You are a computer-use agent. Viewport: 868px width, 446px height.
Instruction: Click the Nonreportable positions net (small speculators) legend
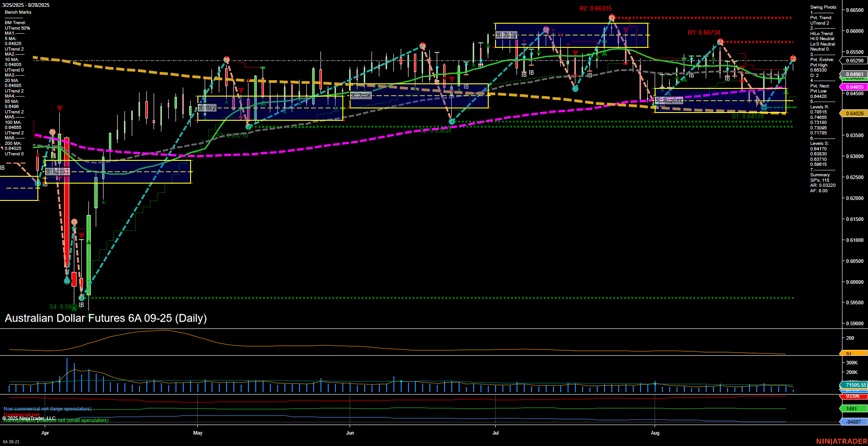tap(56, 420)
